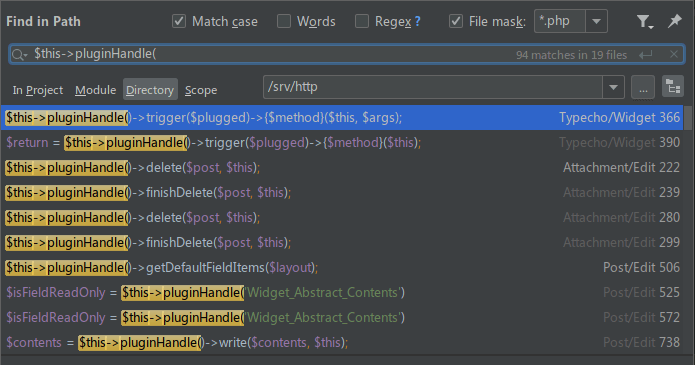Clear the search text with X icon
Viewport: 695px width, 365px height.
[x=674, y=55]
